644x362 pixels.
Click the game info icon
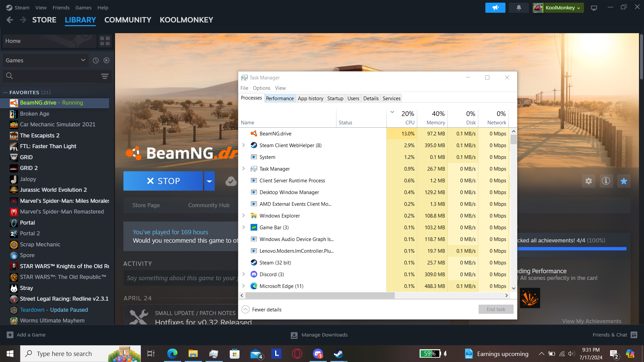[x=606, y=181]
